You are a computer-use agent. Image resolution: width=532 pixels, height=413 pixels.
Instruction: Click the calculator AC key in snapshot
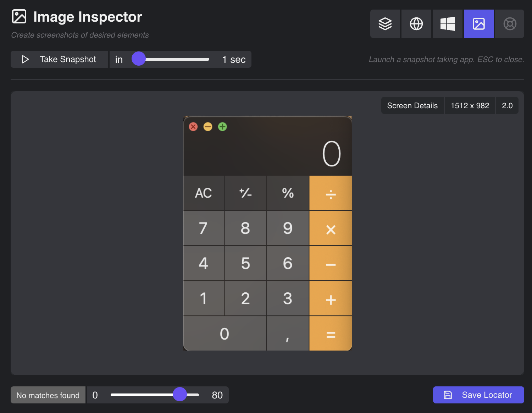(204, 193)
